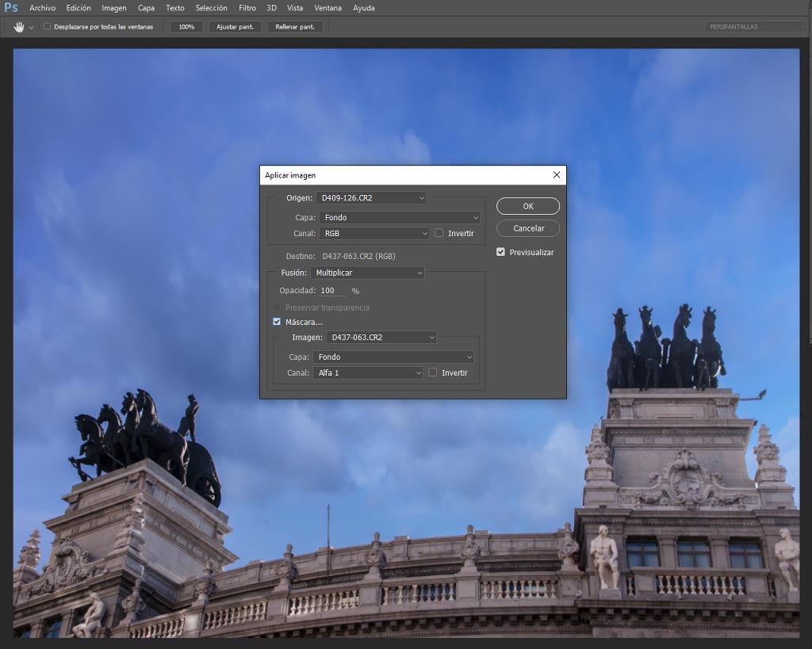Toggle the Invertir checkbox beside Canal RGB
Image resolution: width=812 pixels, height=649 pixels.
click(x=439, y=233)
